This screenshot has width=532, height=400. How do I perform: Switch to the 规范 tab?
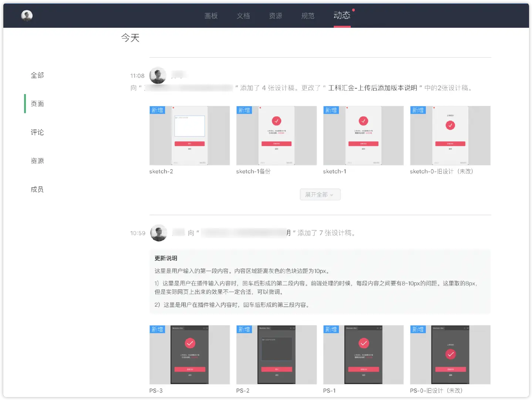point(307,16)
